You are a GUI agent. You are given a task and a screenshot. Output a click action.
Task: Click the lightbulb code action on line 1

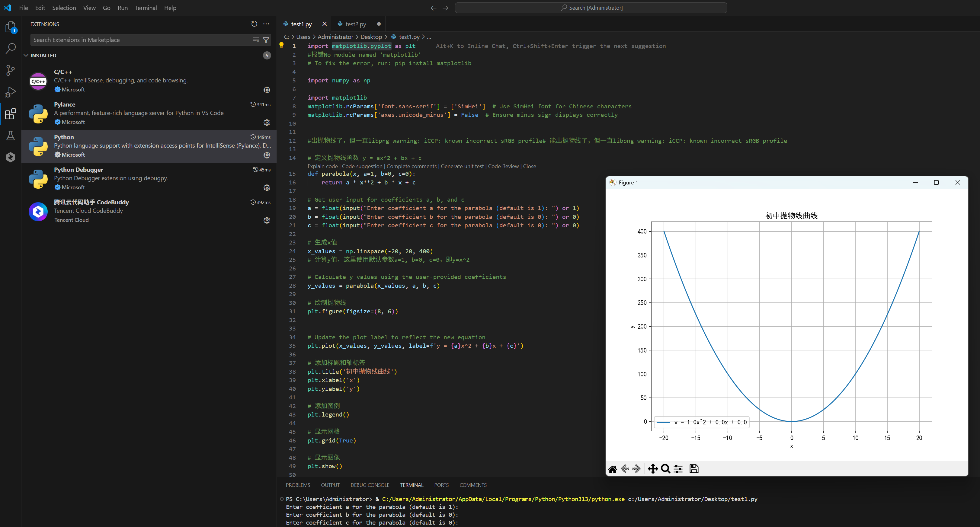pyautogui.click(x=281, y=46)
